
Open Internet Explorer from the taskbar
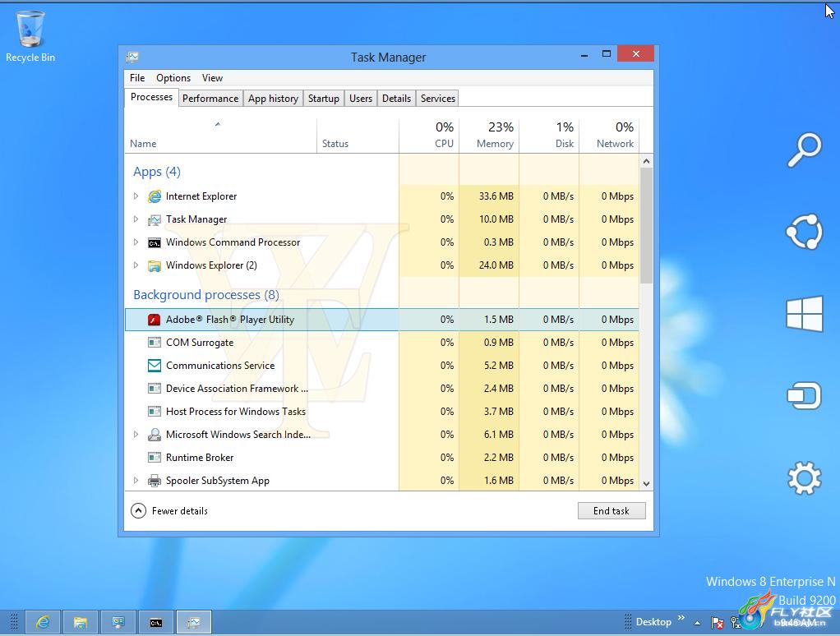[x=42, y=623]
